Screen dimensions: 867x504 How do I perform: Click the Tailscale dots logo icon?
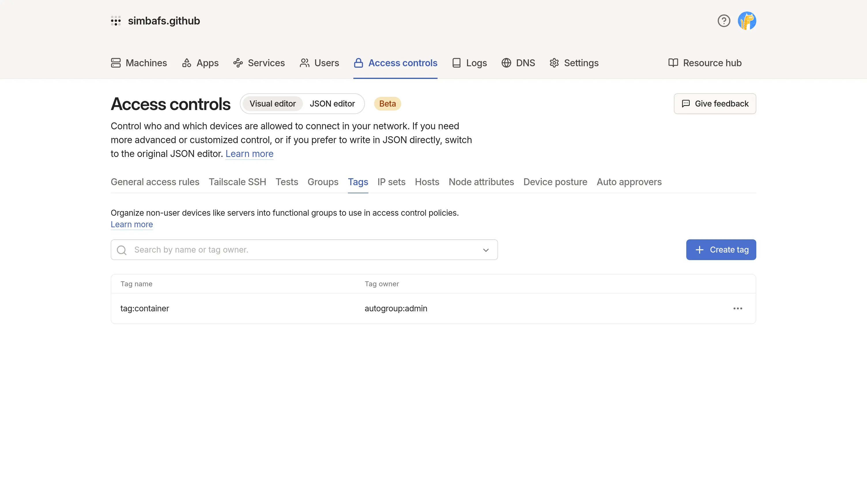point(116,21)
